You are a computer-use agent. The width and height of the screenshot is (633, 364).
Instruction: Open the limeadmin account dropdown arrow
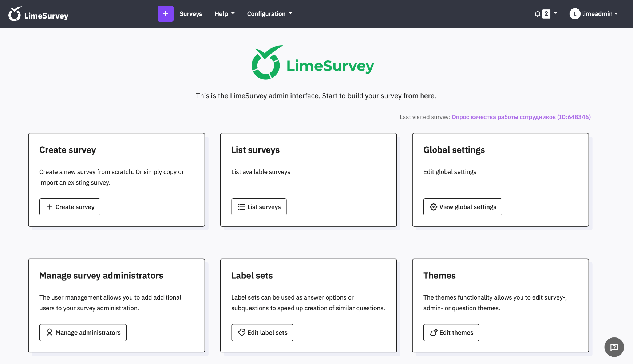(616, 14)
